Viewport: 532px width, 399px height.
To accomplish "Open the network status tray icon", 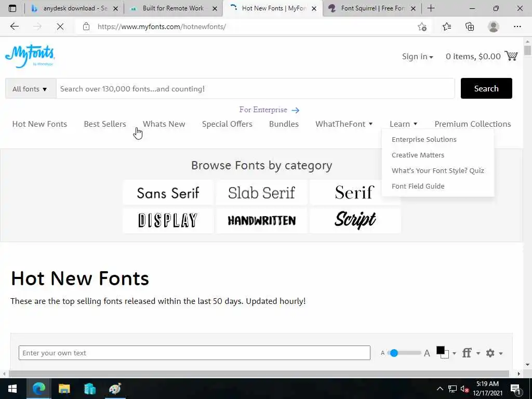I will click(453, 389).
